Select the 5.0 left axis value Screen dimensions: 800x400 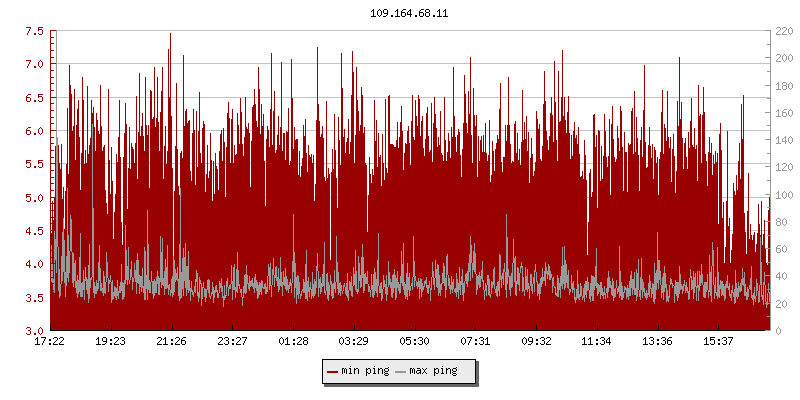coord(34,198)
